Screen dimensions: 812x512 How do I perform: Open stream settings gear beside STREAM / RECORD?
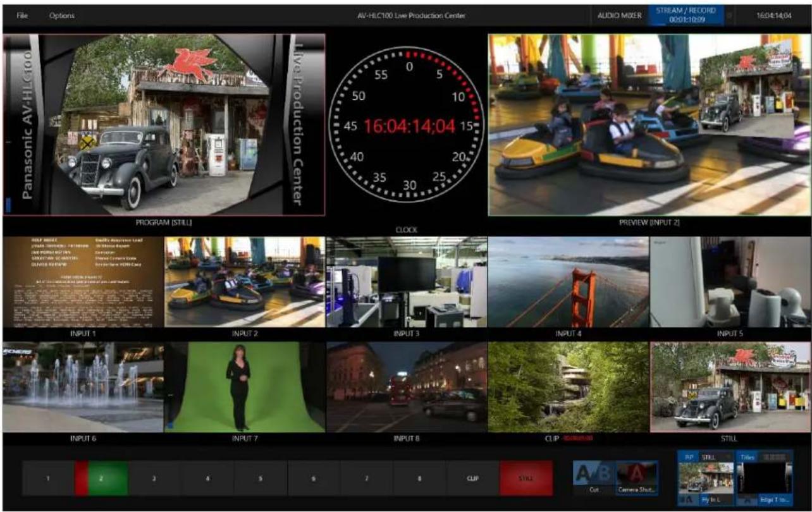click(730, 16)
